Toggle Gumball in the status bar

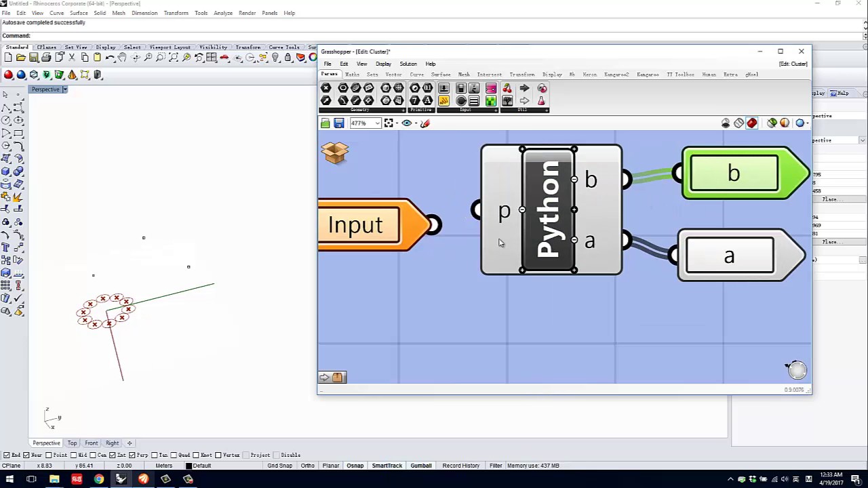421,466
